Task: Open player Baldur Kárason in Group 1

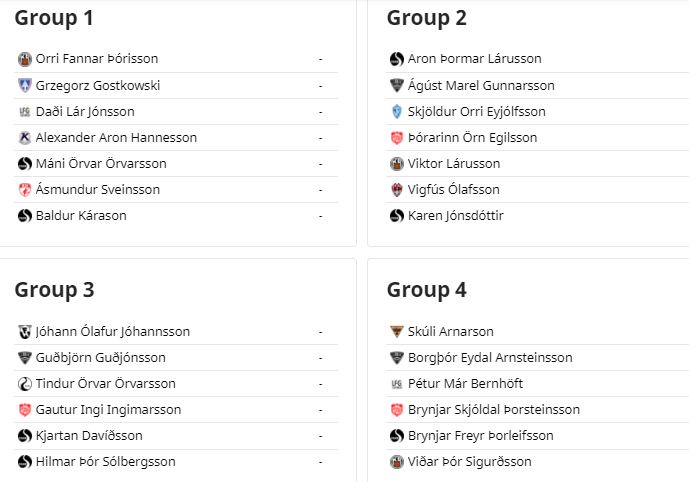Action: click(x=81, y=216)
